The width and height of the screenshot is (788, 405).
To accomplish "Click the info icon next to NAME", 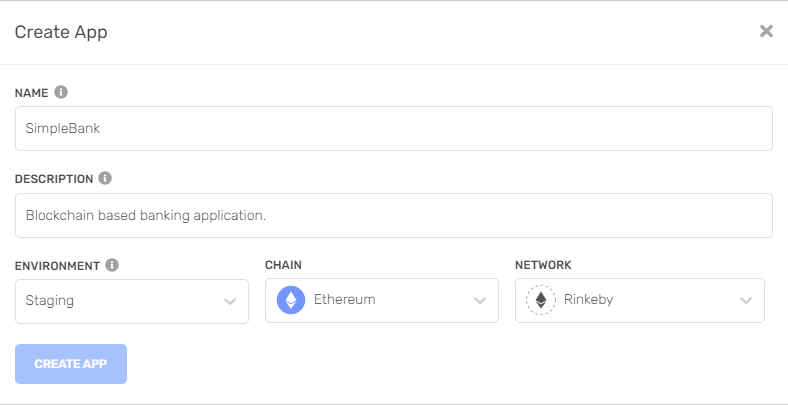I will pos(61,92).
